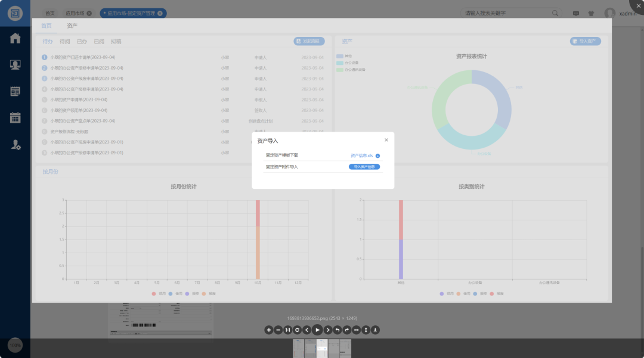Switch to the 首页 top tab

[x=49, y=13]
